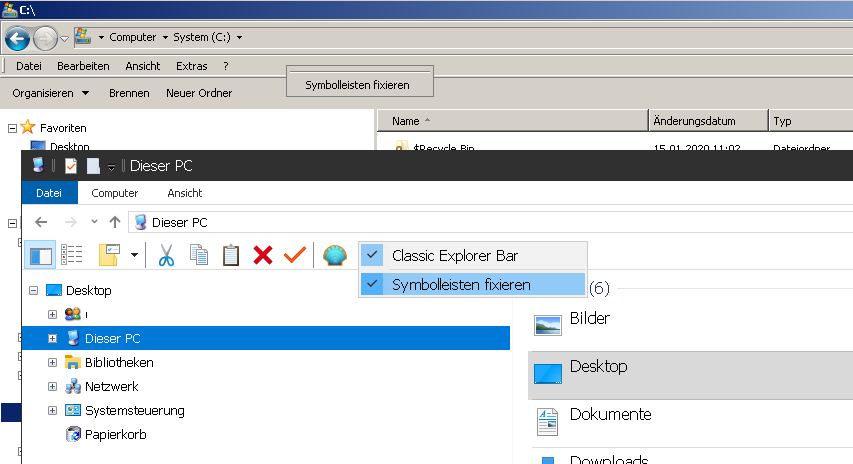Open the Ansicht menu in the C:\ window
The height and width of the screenshot is (464, 853).
tap(143, 66)
